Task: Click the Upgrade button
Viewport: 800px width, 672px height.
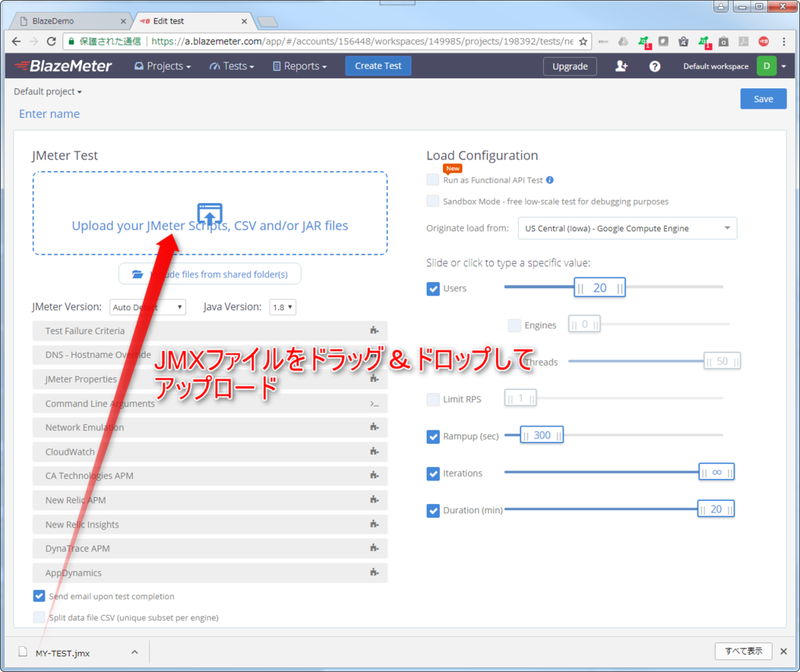Action: [x=570, y=66]
